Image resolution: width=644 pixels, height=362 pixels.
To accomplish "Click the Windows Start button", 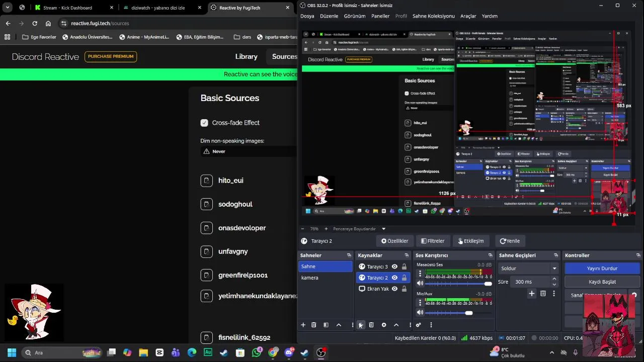I will click(x=12, y=352).
